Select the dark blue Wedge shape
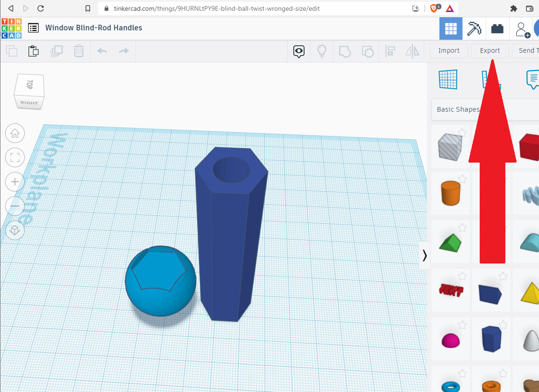Viewport: 539px width, 392px height. [x=490, y=294]
